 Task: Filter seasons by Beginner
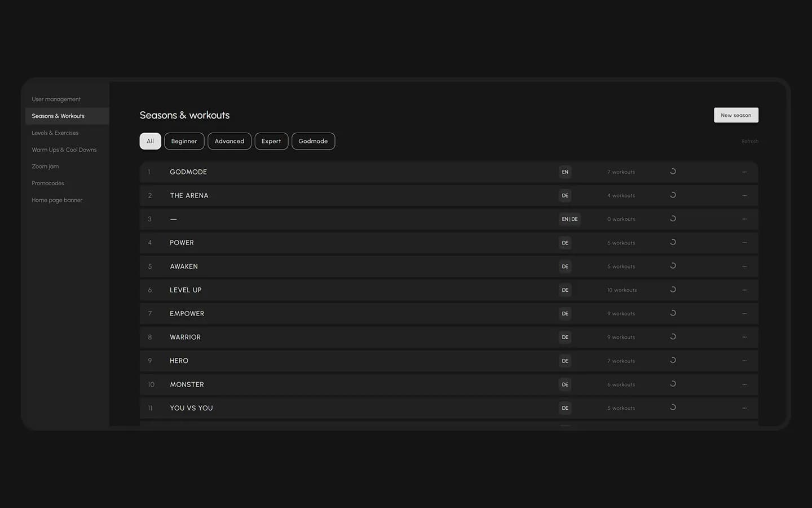point(184,141)
